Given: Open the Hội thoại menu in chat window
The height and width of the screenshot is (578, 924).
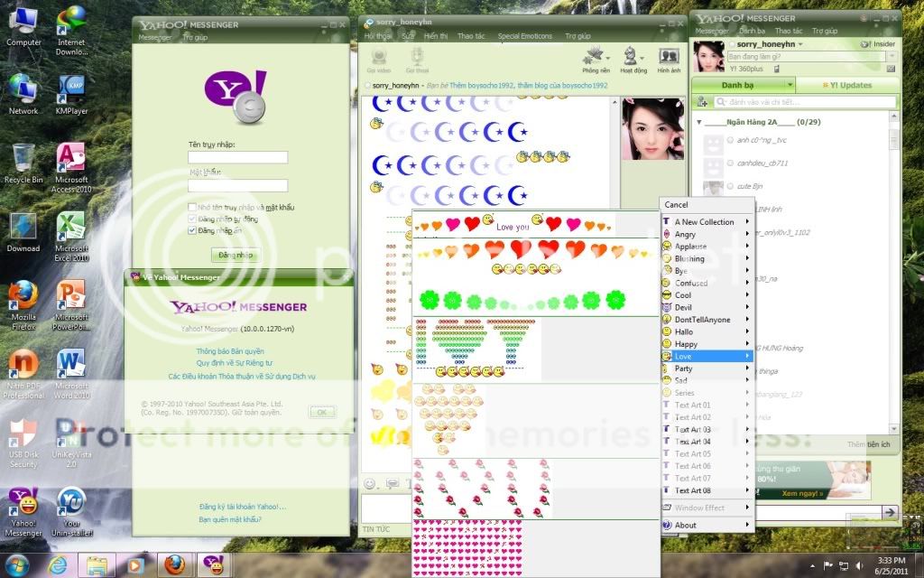Looking at the screenshot, I should click(378, 36).
